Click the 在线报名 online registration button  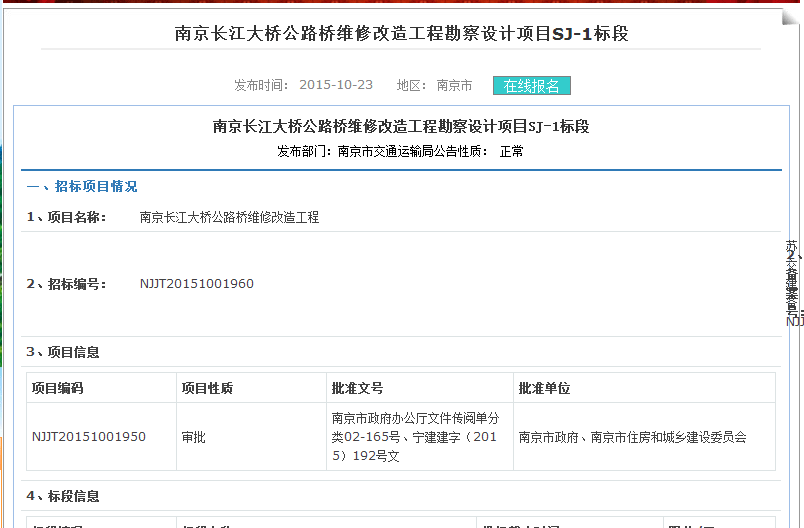click(x=531, y=86)
